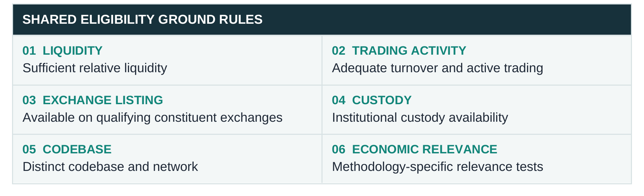644x196 pixels.
Task: Click the number 01 label
Action: coord(29,51)
